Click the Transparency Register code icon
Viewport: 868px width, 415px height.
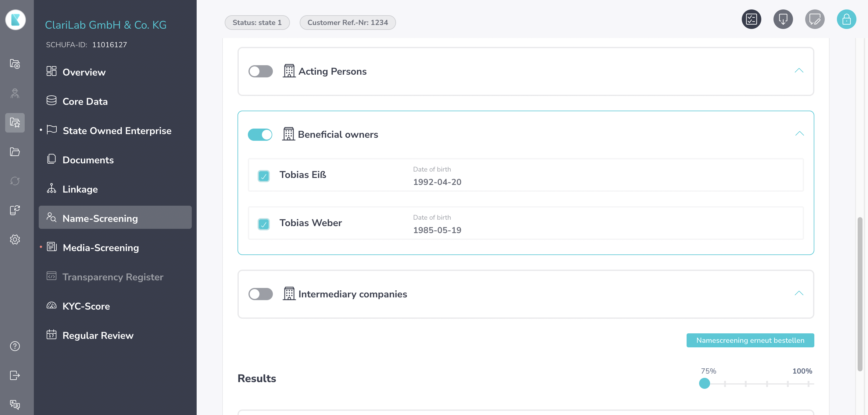[51, 276]
